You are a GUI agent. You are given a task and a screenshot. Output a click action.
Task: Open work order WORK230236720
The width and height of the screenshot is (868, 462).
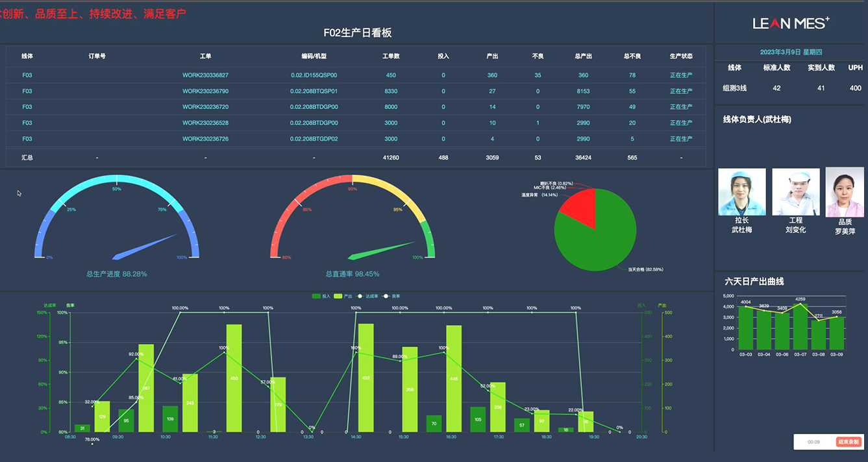click(x=205, y=107)
